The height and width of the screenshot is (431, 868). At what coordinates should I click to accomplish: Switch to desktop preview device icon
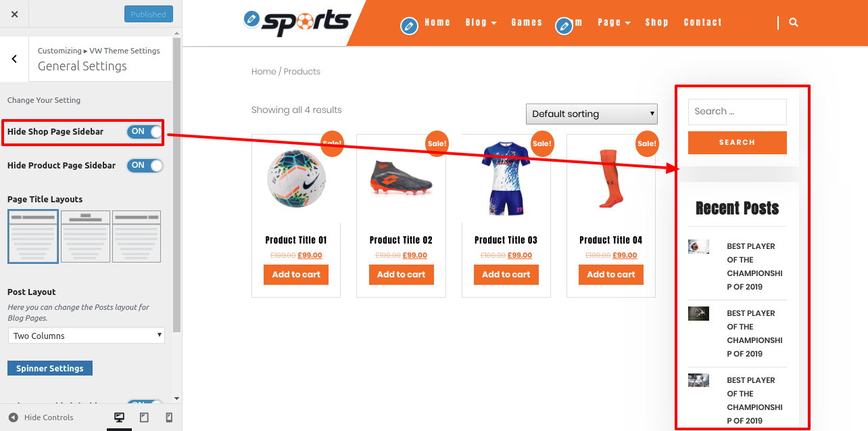120,417
